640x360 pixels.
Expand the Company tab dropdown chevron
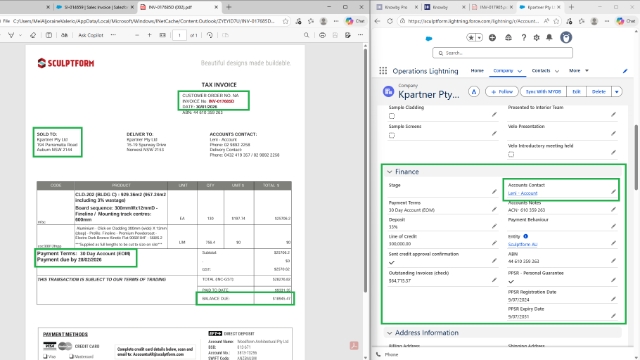pyautogui.click(x=520, y=71)
